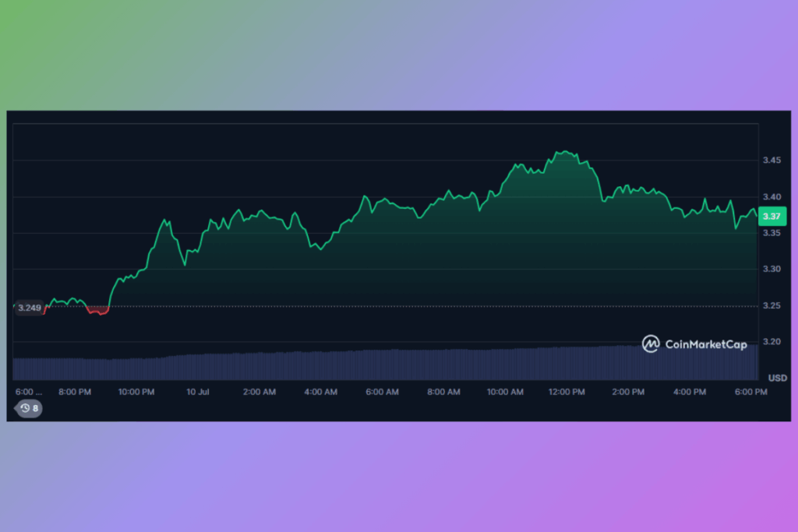Select the 8:00 PM time marker
This screenshot has width=798, height=532.
pos(75,392)
